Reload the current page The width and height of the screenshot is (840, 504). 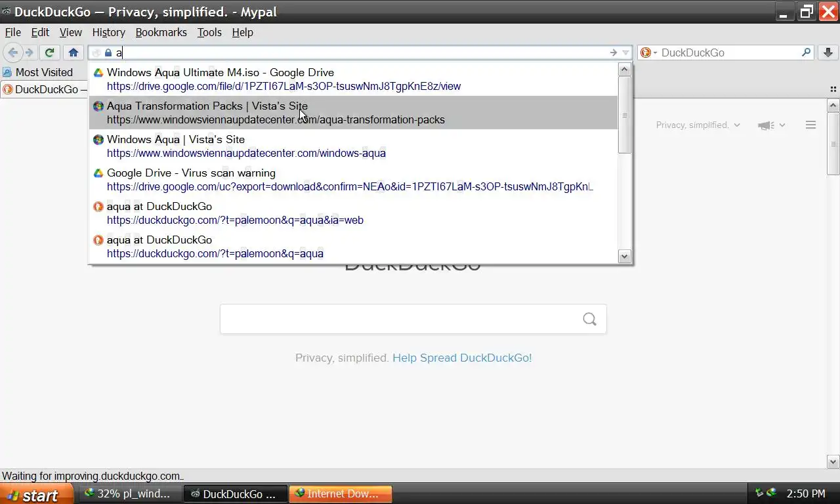point(49,52)
